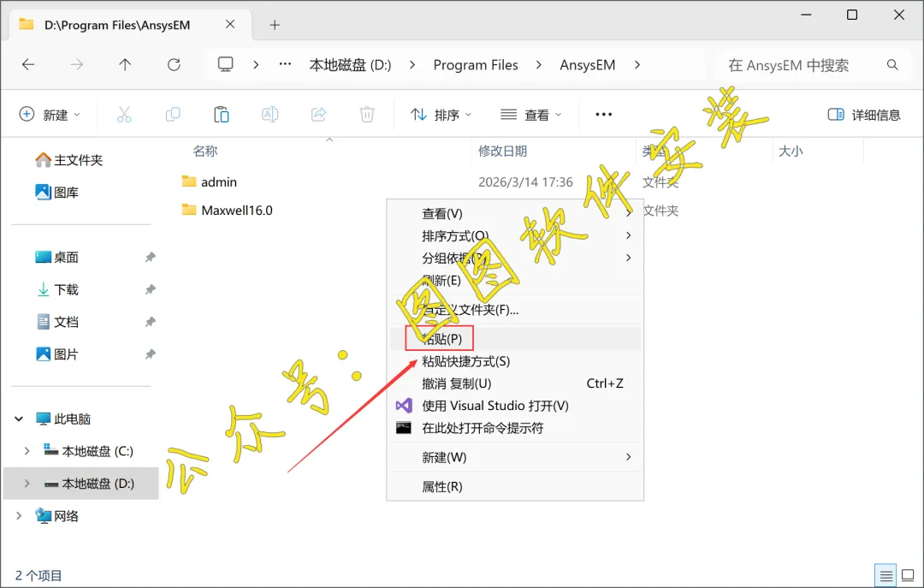Click the This PC monitor icon in address bar
924x588 pixels.
pos(226,64)
